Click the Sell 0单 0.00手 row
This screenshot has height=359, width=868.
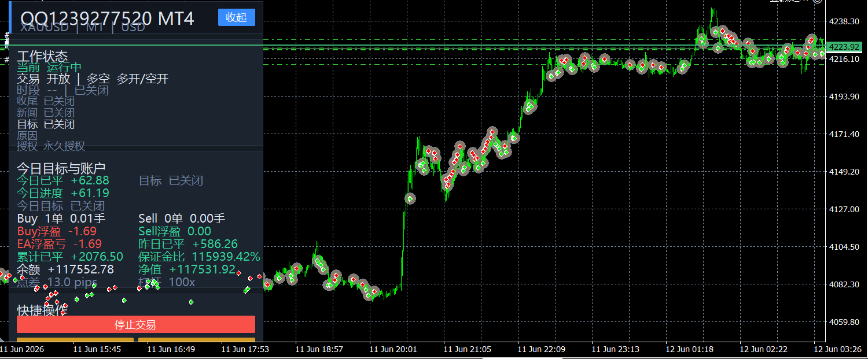(x=182, y=219)
